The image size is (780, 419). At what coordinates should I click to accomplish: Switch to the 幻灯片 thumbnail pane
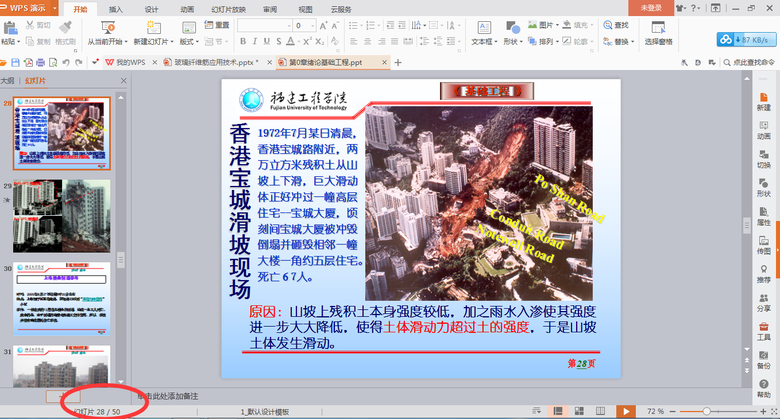(35, 79)
